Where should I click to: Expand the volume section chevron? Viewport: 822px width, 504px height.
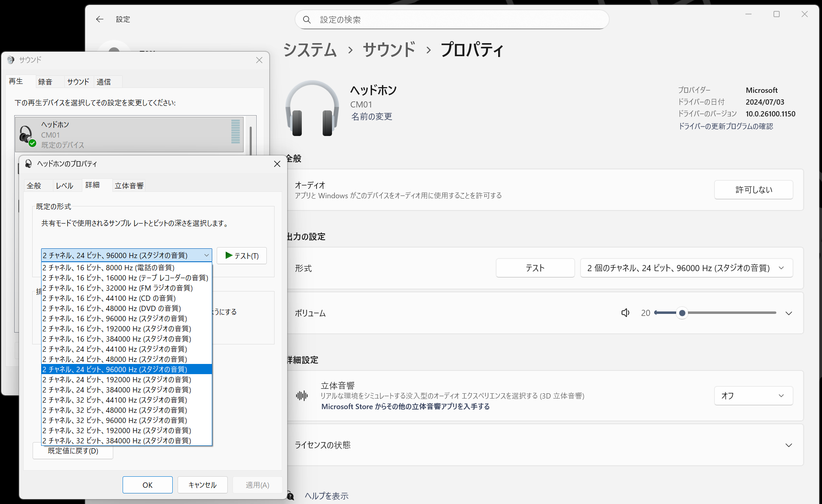point(789,313)
